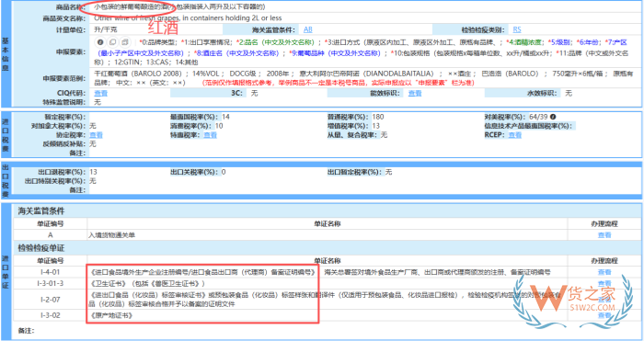
Task: Click the 入境货物通关单 document name
Action: pyautogui.click(x=111, y=235)
